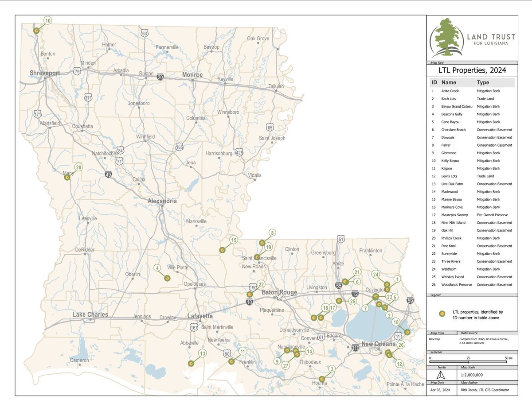Click the 'Phillips Creek' table row
This screenshot has height=411, width=532.
tap(472, 238)
